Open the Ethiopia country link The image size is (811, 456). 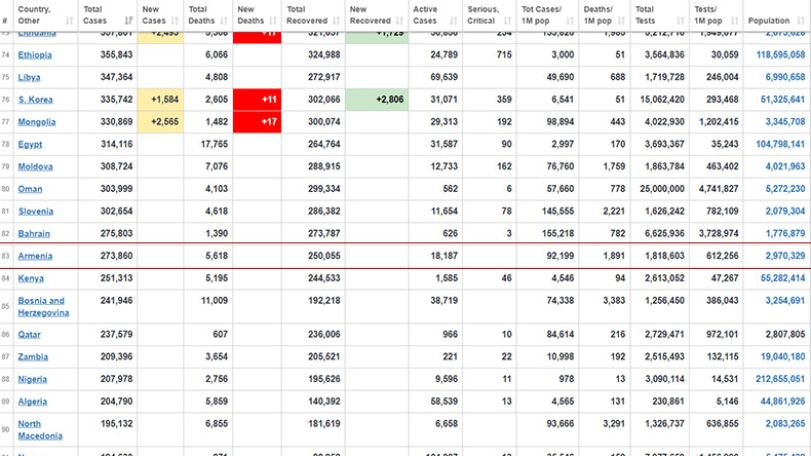(35, 55)
